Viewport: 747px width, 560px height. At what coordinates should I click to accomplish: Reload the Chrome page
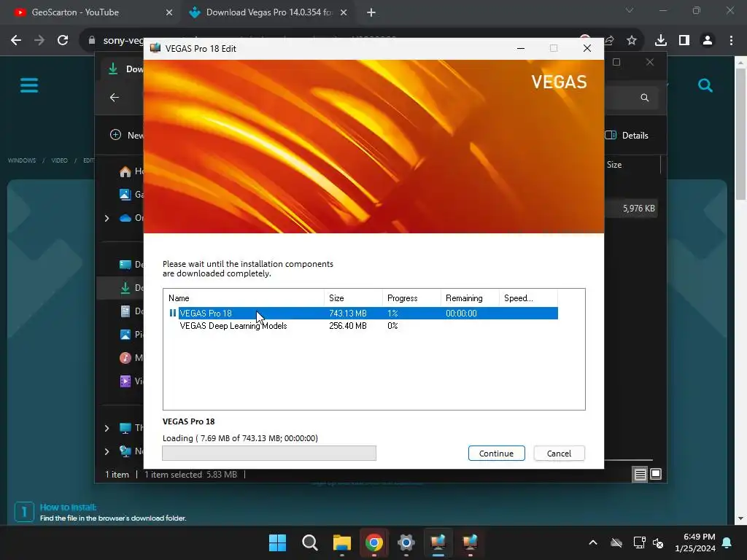click(63, 40)
